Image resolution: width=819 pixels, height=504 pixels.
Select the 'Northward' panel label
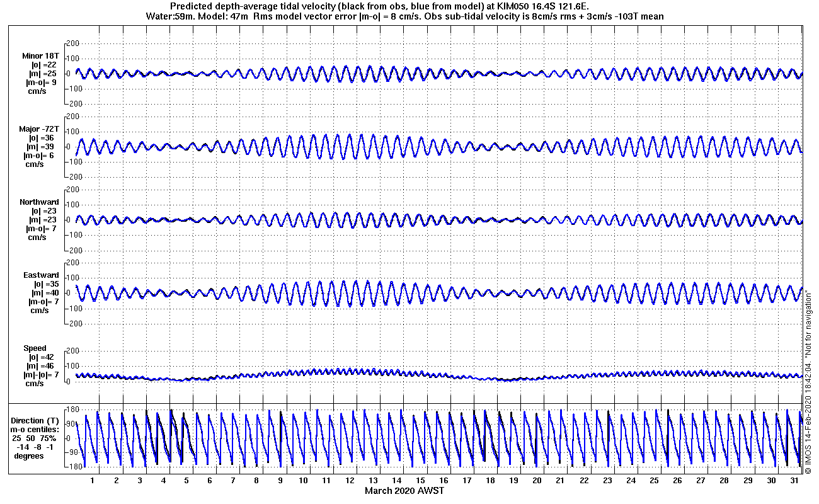pyautogui.click(x=39, y=202)
